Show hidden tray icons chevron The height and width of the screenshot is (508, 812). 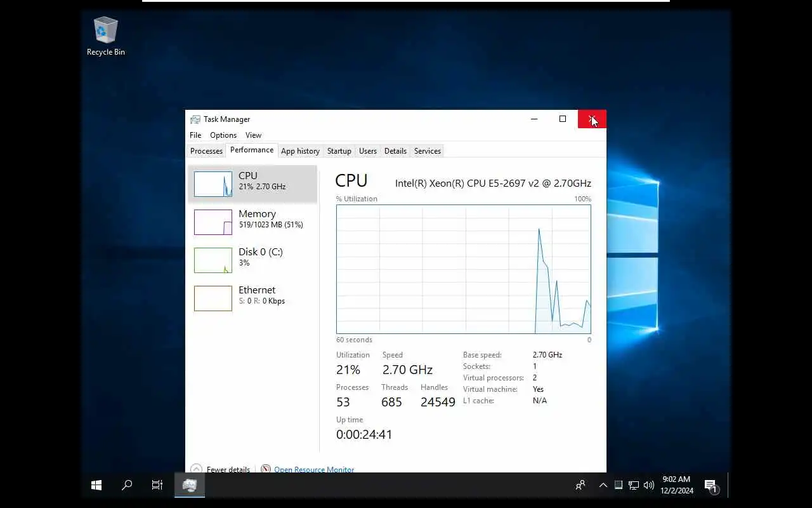coord(603,485)
